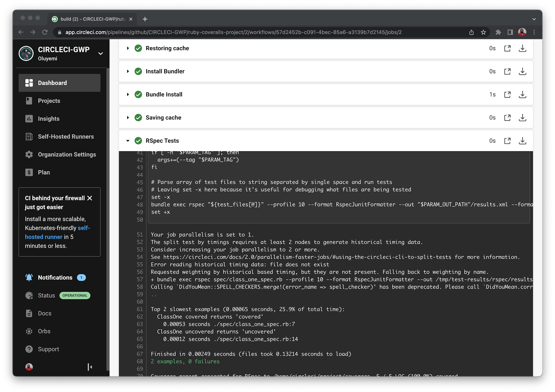Dismiss the CI behind your firewall notice
Screen dimensions: 555x392
pos(90,198)
